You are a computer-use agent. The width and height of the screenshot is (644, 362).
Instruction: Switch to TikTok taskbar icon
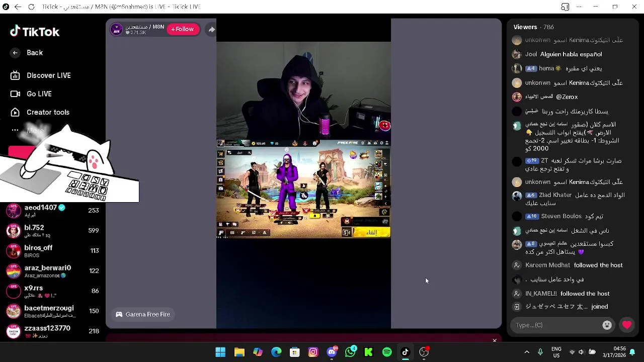406,352
